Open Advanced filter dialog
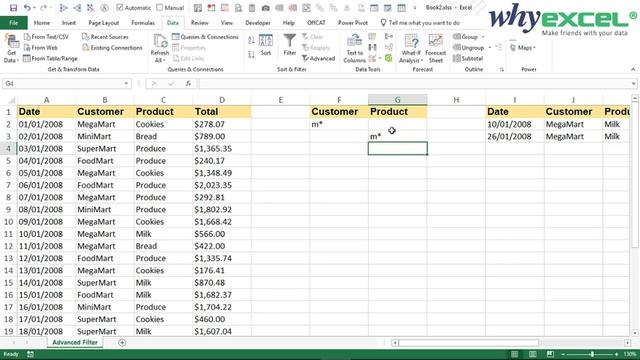Screen dimensions: 640x360 click(x=318, y=59)
